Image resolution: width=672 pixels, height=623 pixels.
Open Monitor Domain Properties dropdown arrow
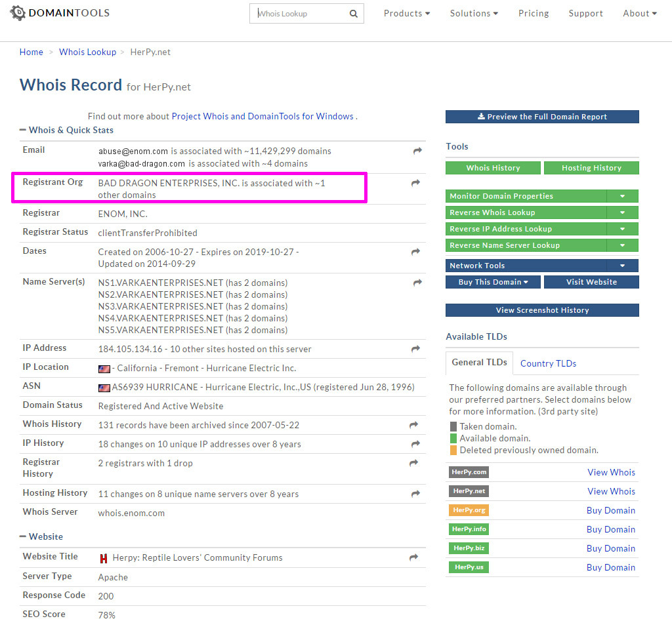pos(622,196)
